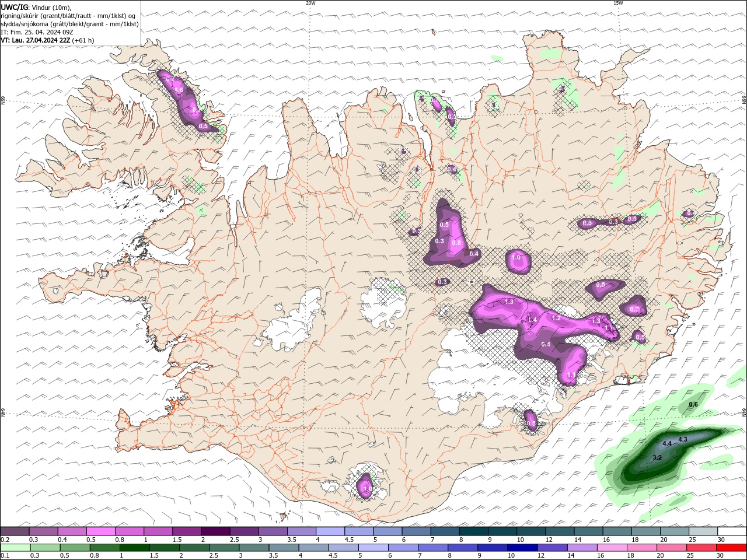Click the '20W' longitude label
This screenshot has width=747, height=560.
pos(310,3)
